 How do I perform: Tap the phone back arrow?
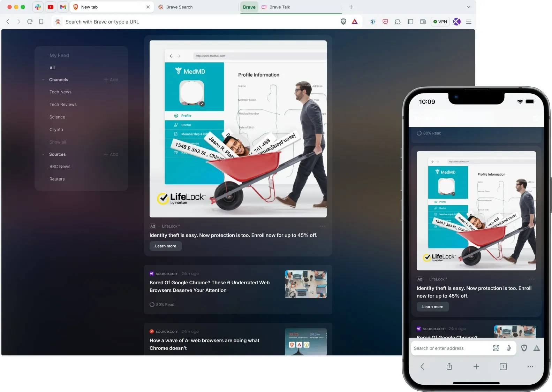(x=422, y=367)
